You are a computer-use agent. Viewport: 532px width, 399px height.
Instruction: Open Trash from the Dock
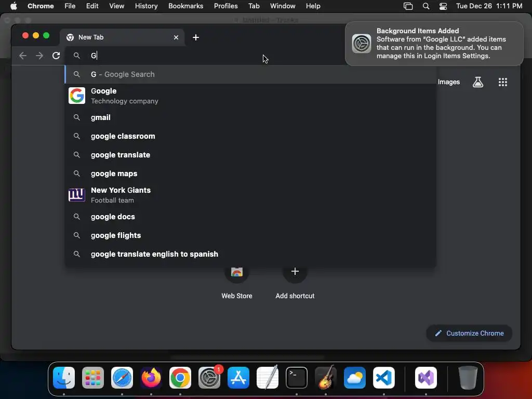(468, 378)
